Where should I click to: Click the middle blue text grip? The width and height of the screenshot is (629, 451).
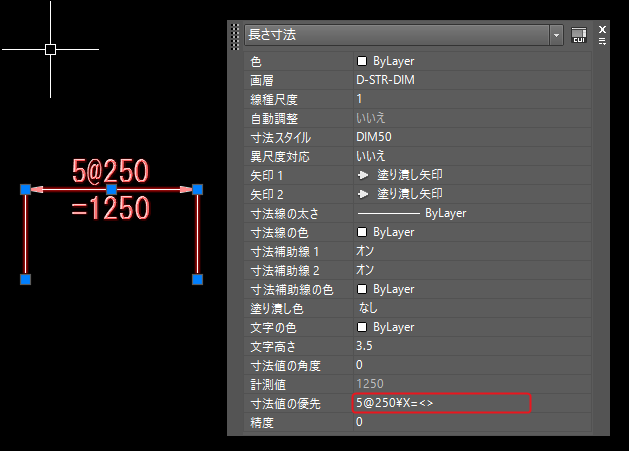point(111,189)
